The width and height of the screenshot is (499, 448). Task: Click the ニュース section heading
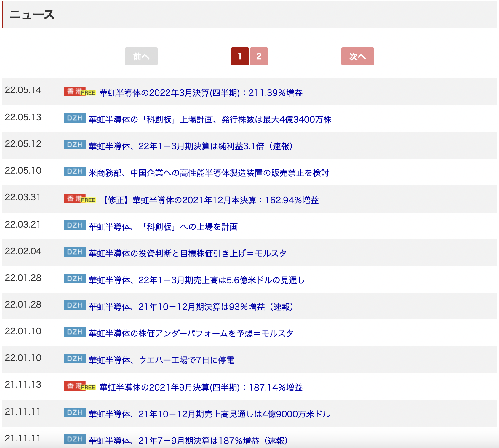click(32, 15)
